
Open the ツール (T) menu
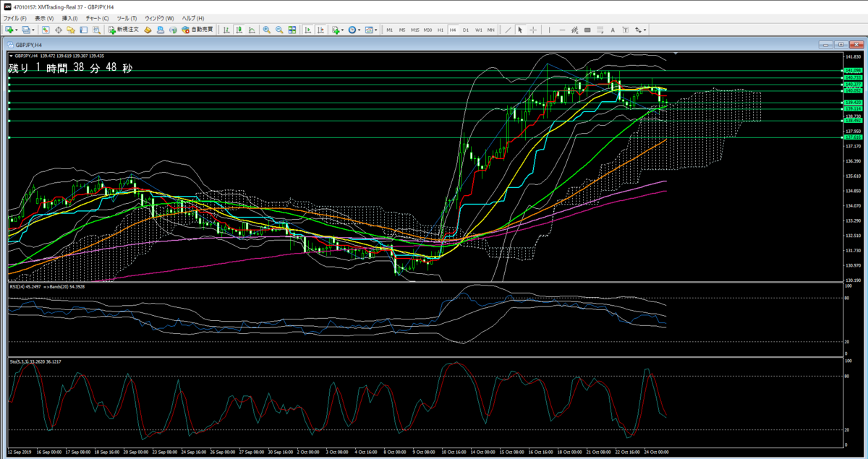click(x=127, y=17)
